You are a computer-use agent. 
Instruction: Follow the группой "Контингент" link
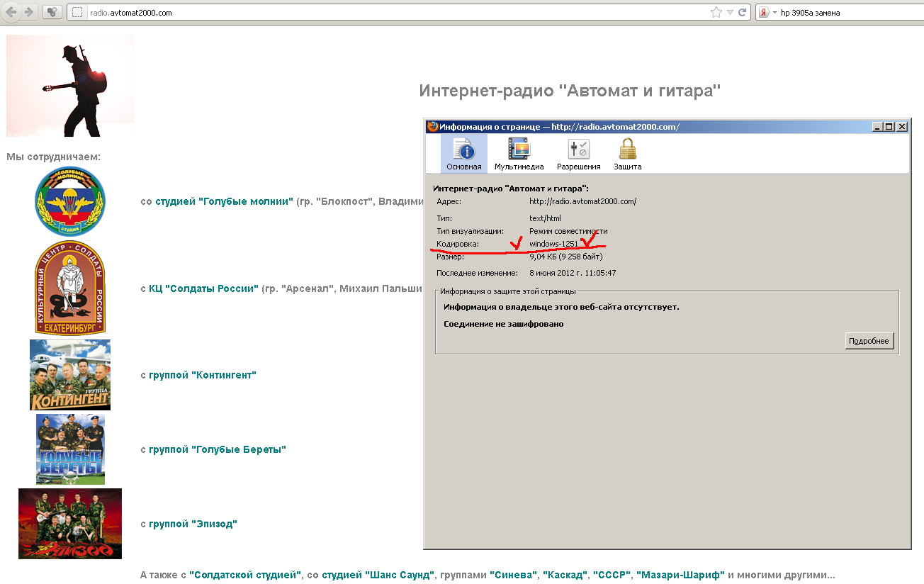[x=202, y=375]
